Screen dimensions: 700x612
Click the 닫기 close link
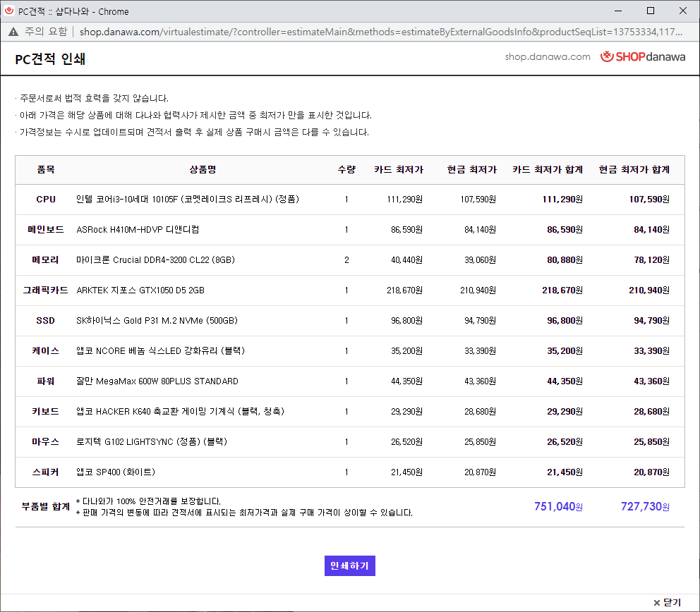click(668, 602)
